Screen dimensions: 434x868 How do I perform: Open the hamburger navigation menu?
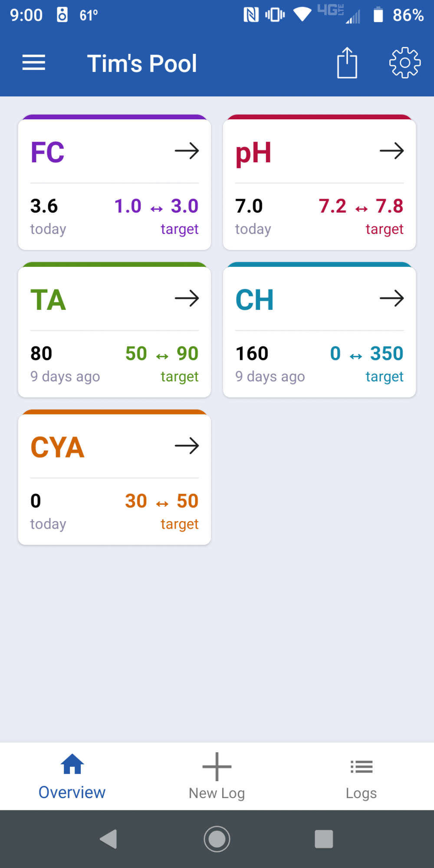(x=34, y=63)
